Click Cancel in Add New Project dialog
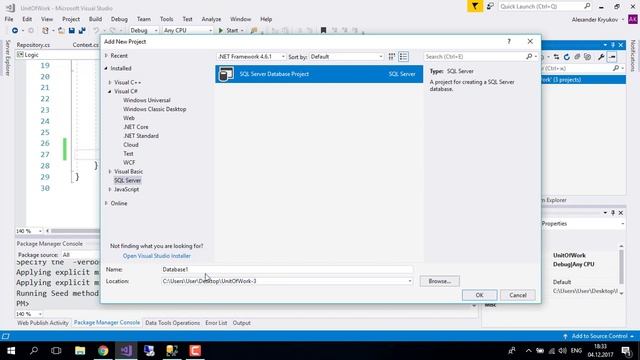Screen dimensions: 640x360 pos(518,295)
